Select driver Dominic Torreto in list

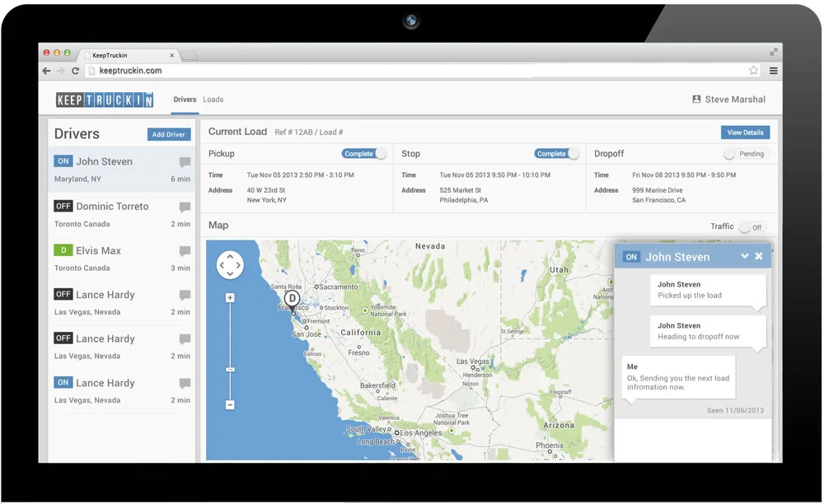pos(122,214)
